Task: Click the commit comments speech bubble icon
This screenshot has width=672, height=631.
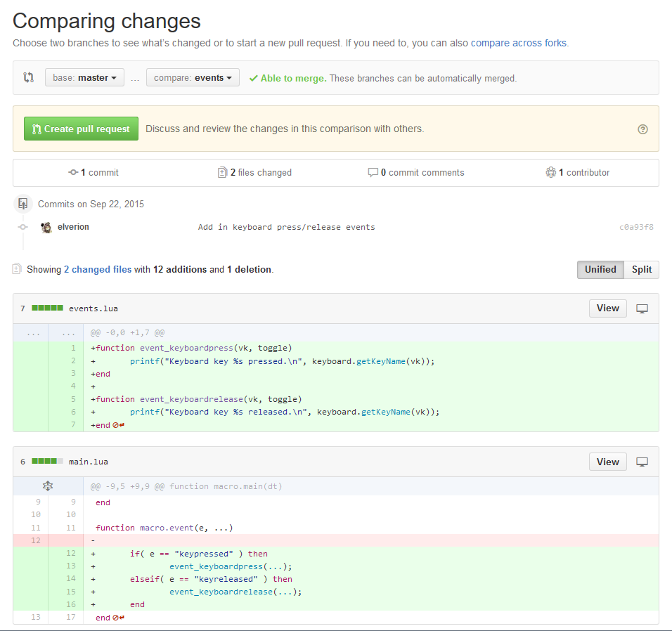Action: 373,173
